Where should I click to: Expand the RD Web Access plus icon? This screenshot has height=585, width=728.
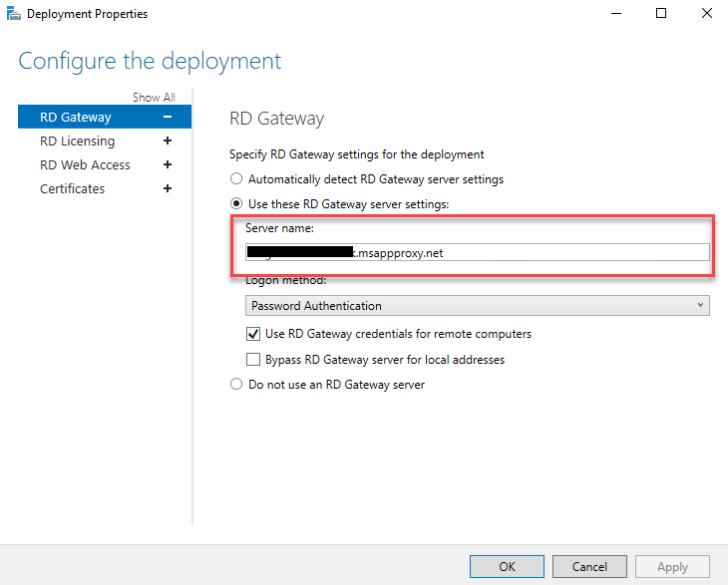(x=168, y=164)
